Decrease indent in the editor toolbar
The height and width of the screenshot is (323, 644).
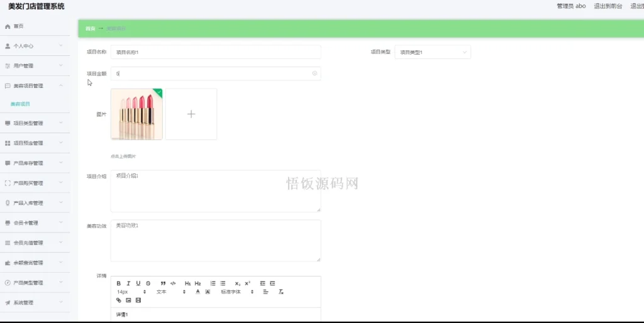(x=262, y=283)
